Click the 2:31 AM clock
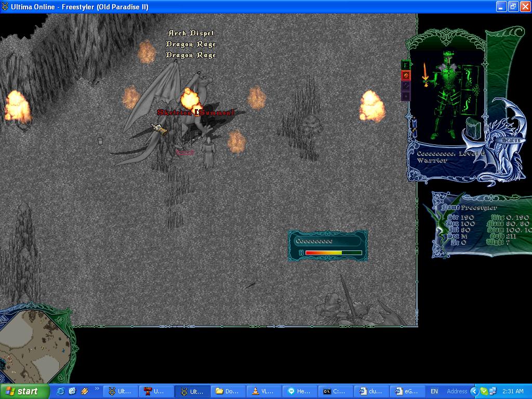The image size is (532, 399). coord(513,391)
